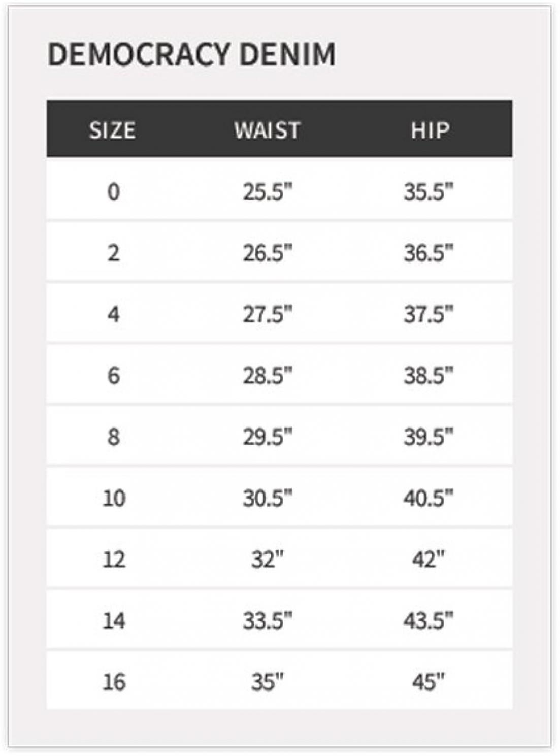Click the 43.5" hip measurement
Screen dimensions: 560x756
pos(429,620)
